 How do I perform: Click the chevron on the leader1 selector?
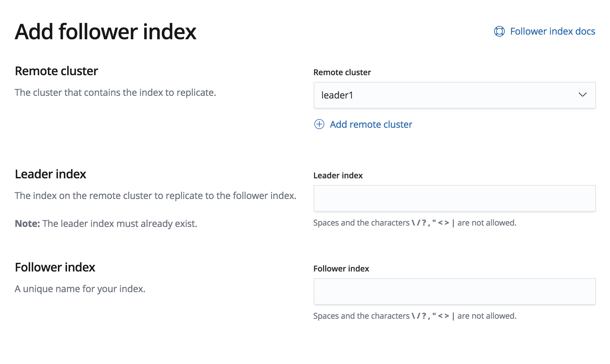[x=583, y=95]
